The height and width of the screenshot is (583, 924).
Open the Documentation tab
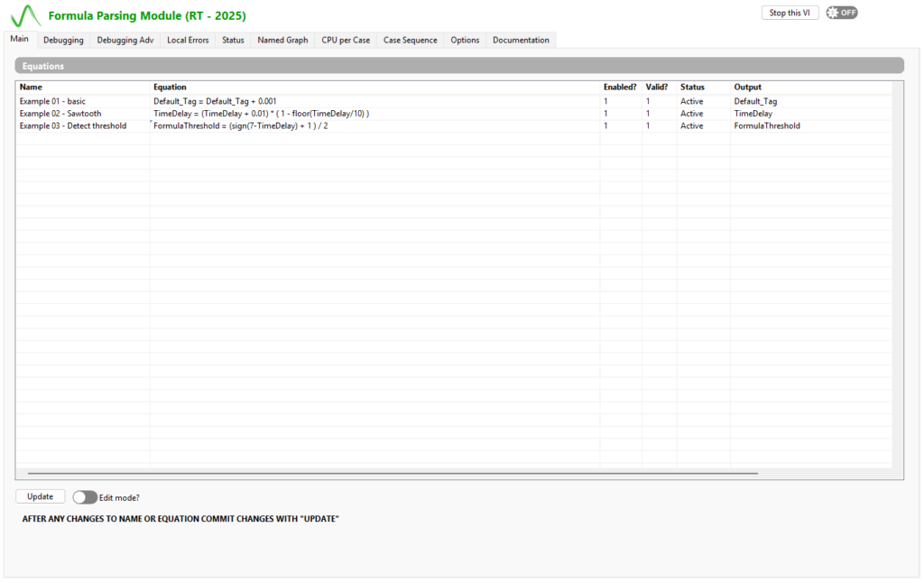521,40
